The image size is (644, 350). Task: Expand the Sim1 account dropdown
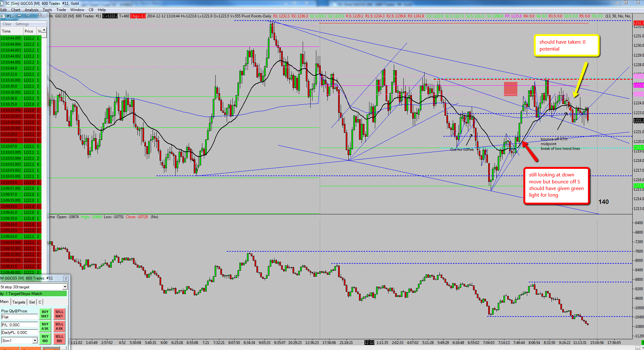[x=35, y=341]
